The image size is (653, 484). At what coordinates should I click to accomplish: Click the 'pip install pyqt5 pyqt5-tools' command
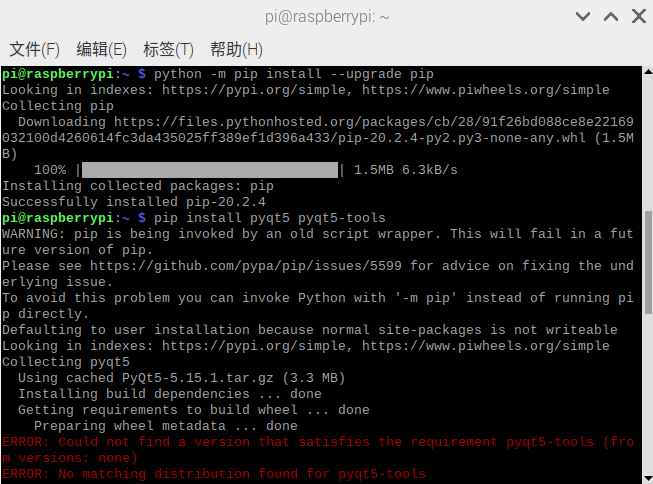[x=270, y=218]
